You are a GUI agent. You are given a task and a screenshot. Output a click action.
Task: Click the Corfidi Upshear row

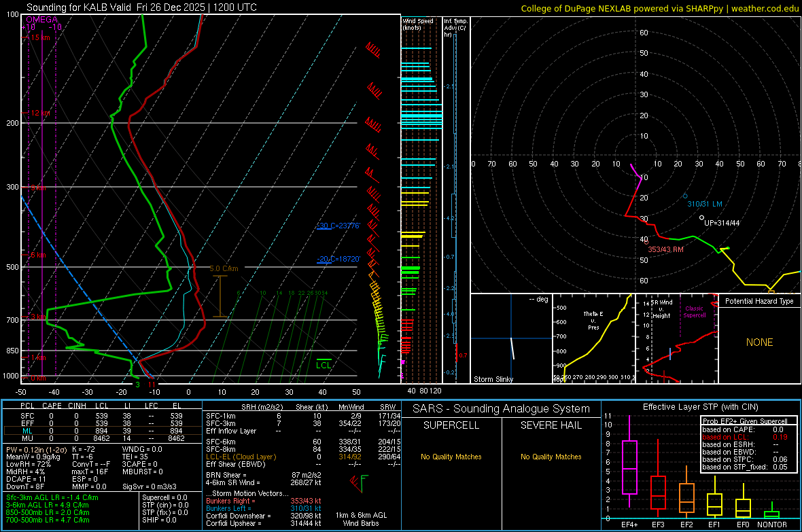(264, 522)
